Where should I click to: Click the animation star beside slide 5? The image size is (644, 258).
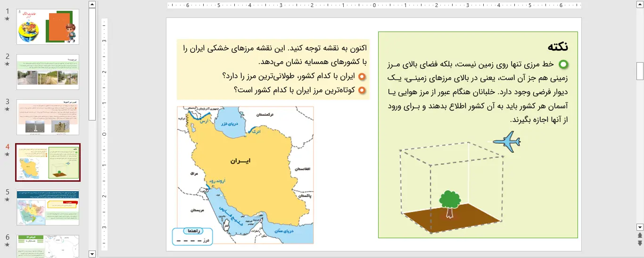[7, 200]
